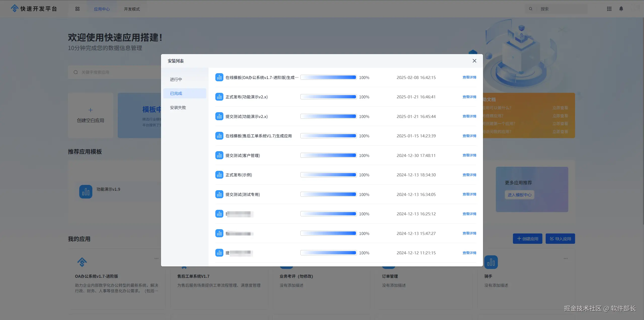Screen dimensions: 644x320
Task: Click the 骑手 app icon
Action: 491,262
